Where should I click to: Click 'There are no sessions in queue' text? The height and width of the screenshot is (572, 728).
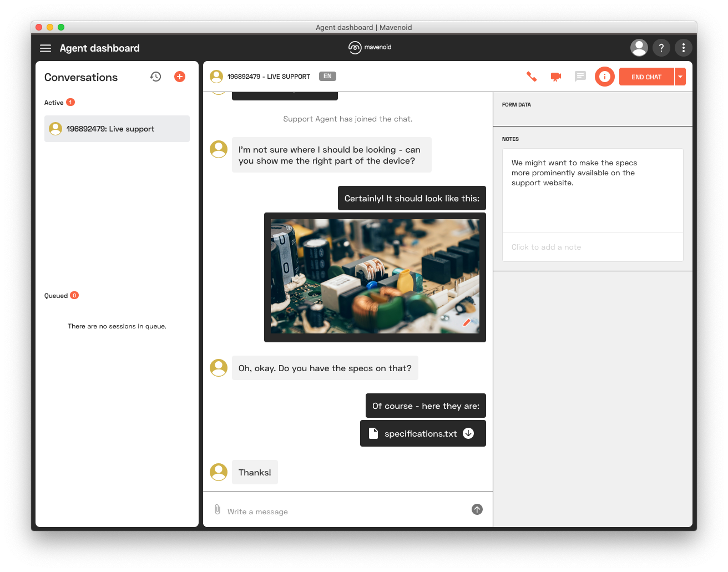coord(117,326)
